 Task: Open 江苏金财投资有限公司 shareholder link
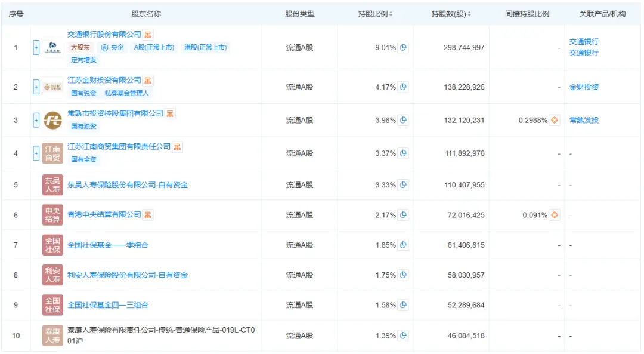pos(104,80)
